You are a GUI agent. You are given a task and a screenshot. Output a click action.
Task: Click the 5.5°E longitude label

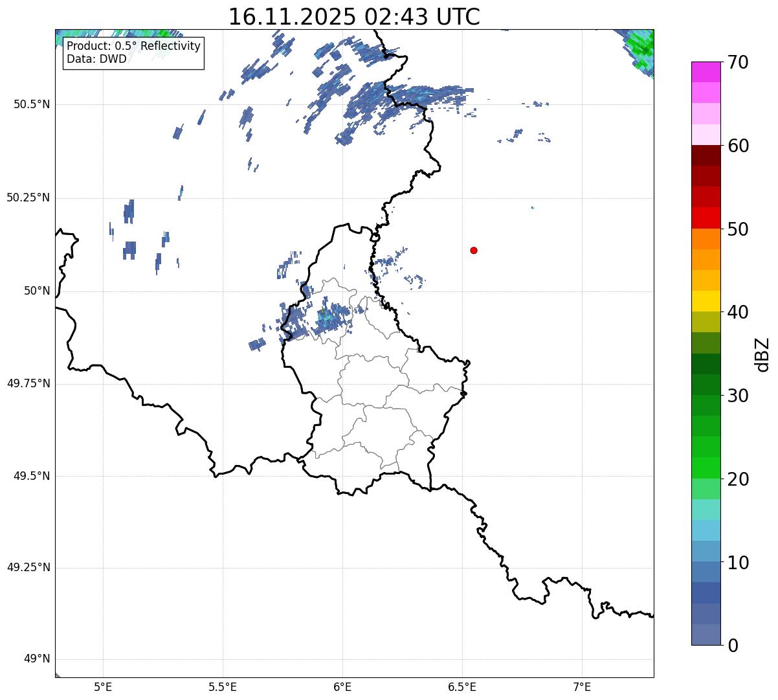(223, 687)
